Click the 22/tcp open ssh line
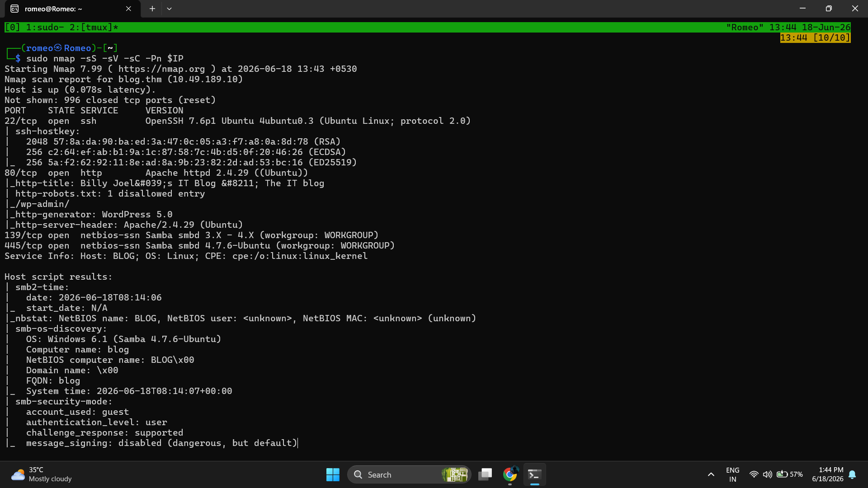868x488 pixels. [x=238, y=121]
